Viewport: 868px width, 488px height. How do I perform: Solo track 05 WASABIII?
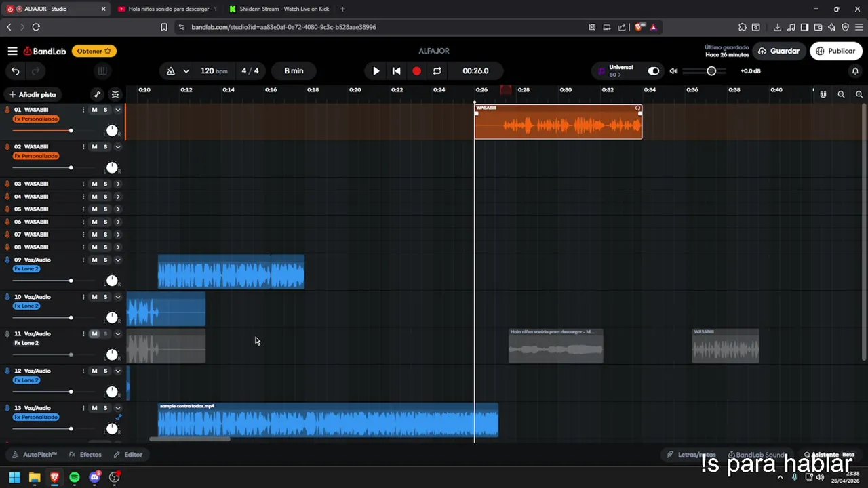pos(105,209)
